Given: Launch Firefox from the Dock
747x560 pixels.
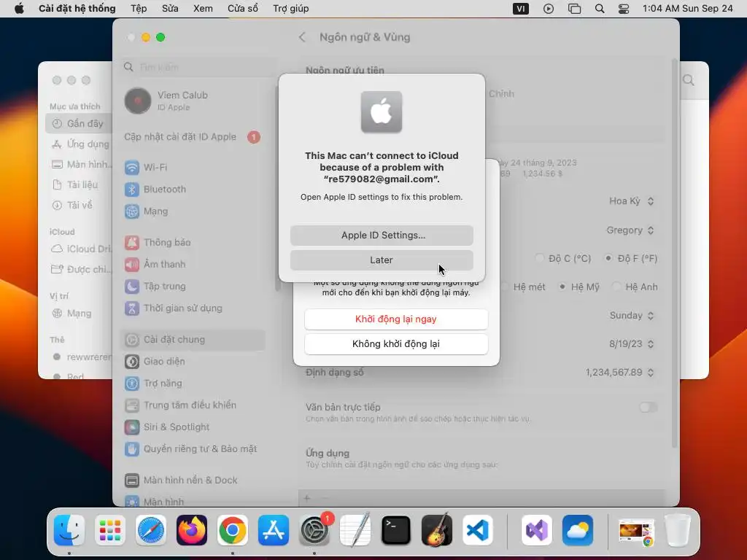Looking at the screenshot, I should 192,530.
